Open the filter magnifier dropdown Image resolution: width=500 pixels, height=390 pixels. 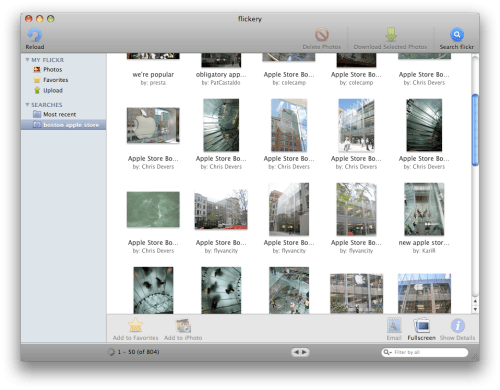[387, 352]
